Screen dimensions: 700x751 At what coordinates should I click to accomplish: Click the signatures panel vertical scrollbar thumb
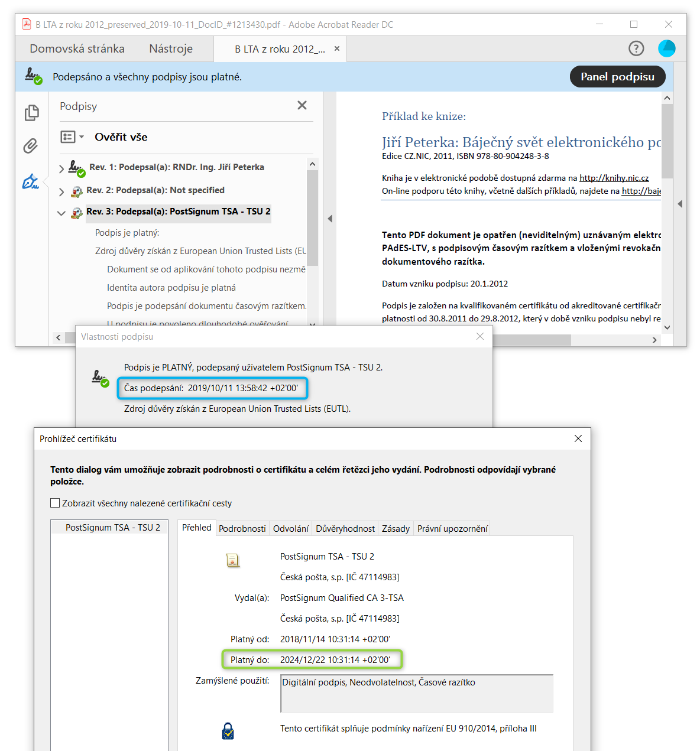click(313, 218)
